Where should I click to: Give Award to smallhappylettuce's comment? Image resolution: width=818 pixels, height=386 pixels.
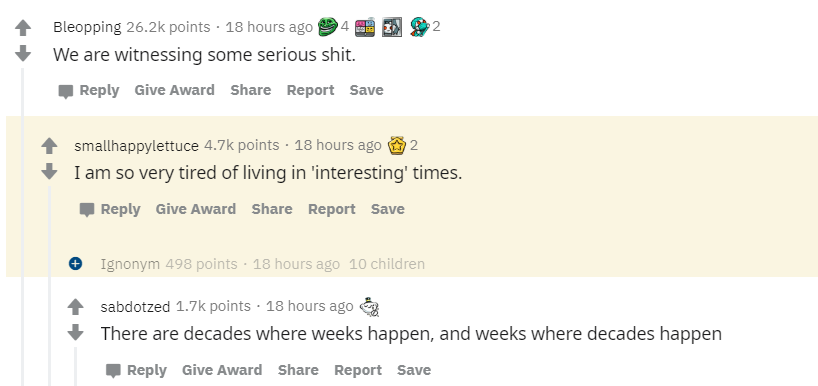click(196, 209)
